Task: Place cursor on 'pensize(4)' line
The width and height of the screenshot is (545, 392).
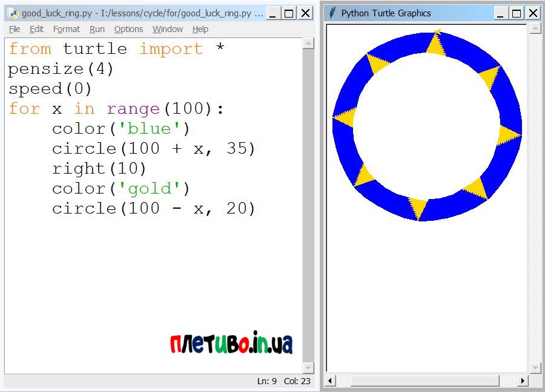Action: [61, 69]
